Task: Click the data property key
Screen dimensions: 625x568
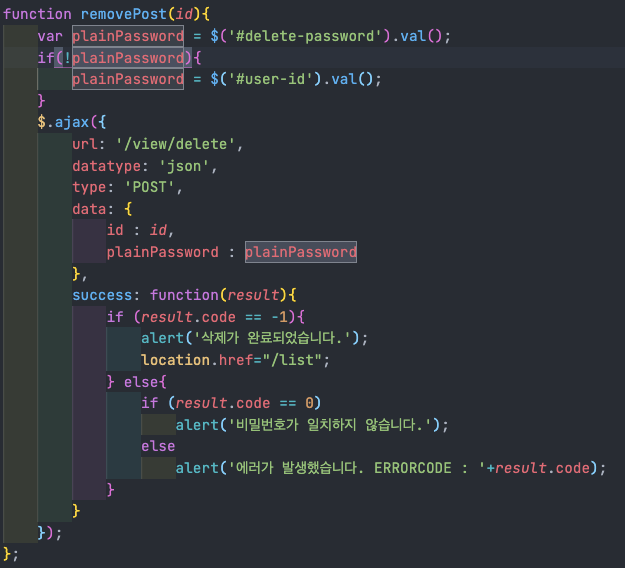Action: 89,209
